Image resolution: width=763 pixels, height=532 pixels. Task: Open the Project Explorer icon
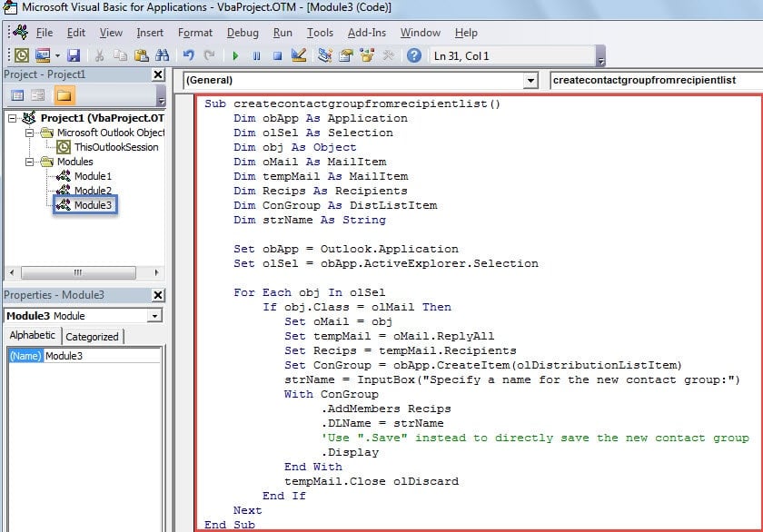(324, 55)
